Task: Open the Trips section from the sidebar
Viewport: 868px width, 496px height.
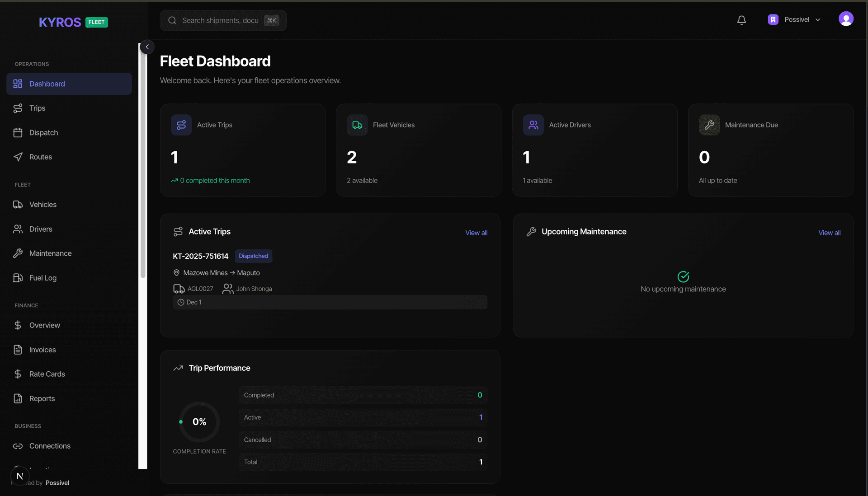Action: (x=37, y=108)
